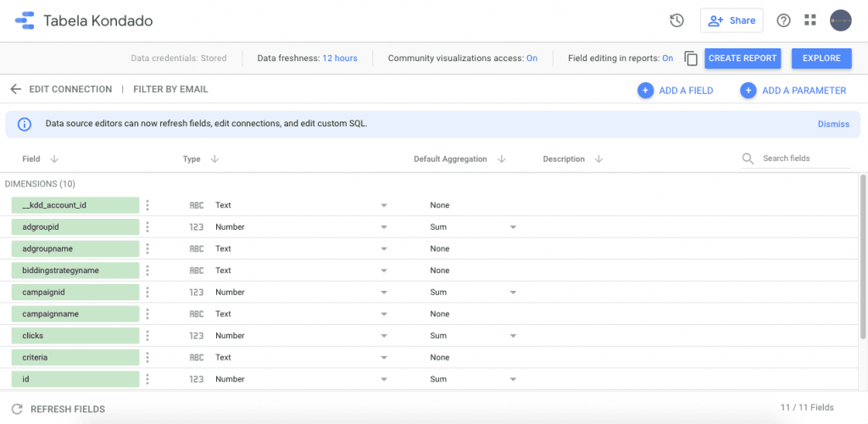Open Google apps grid icon
868x424 pixels.
point(810,20)
